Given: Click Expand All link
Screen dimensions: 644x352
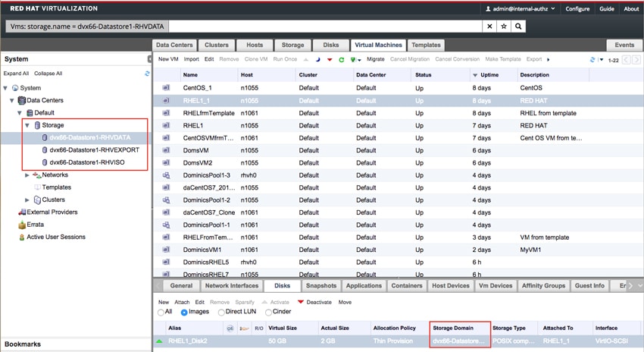Looking at the screenshot, I should 16,74.
